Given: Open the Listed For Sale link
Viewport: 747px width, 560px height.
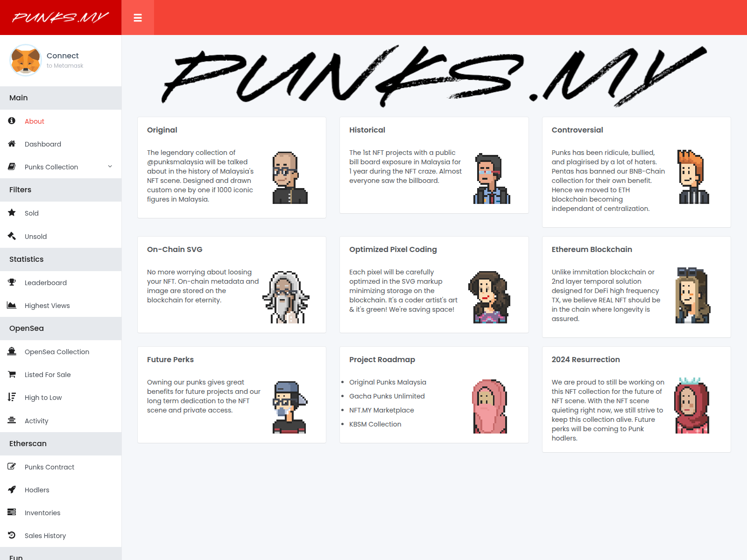Looking at the screenshot, I should (61, 374).
